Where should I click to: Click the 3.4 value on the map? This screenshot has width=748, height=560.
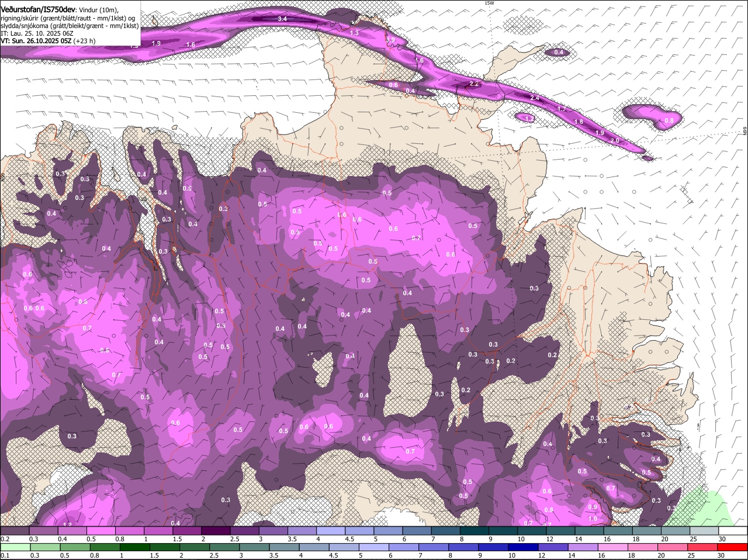pos(282,19)
